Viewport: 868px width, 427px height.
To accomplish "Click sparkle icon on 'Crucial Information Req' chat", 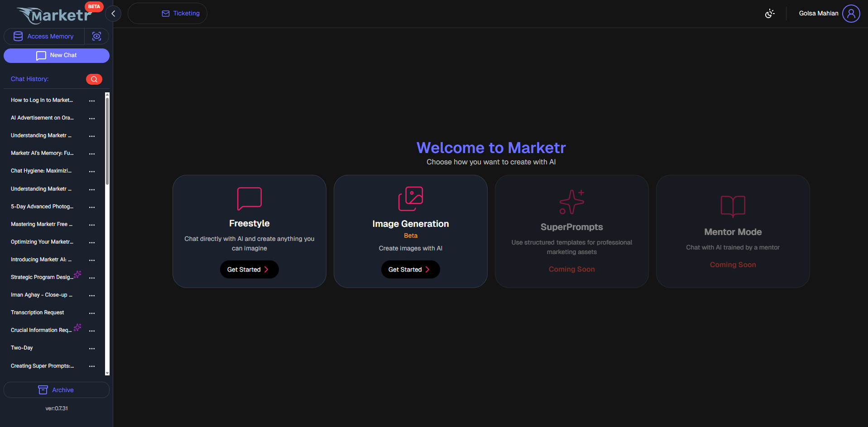I will point(77,327).
